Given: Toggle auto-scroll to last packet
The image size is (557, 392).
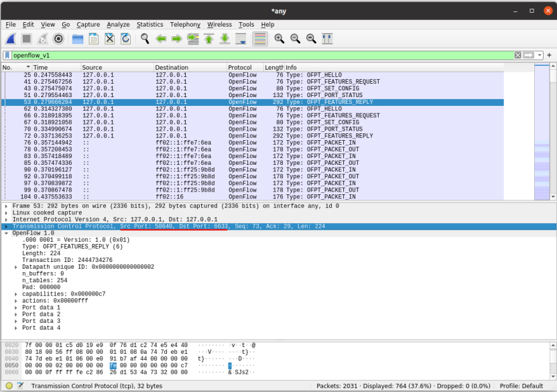Looking at the screenshot, I should point(241,39).
